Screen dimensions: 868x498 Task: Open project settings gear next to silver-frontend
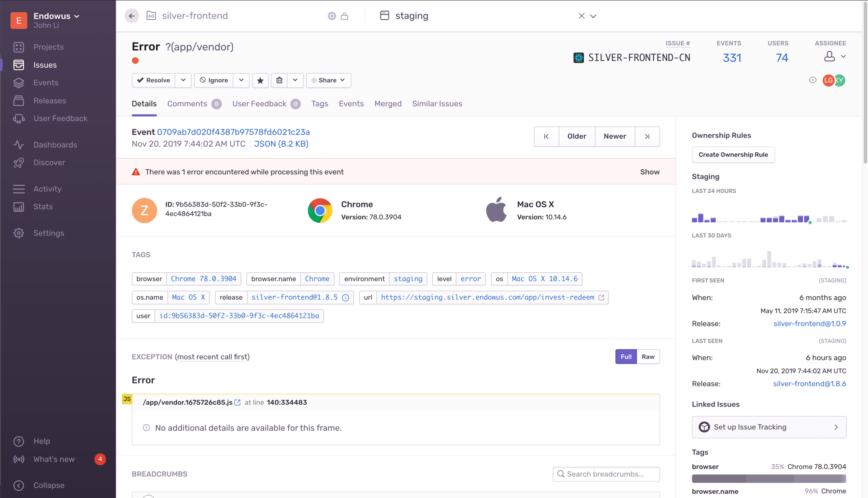(331, 16)
